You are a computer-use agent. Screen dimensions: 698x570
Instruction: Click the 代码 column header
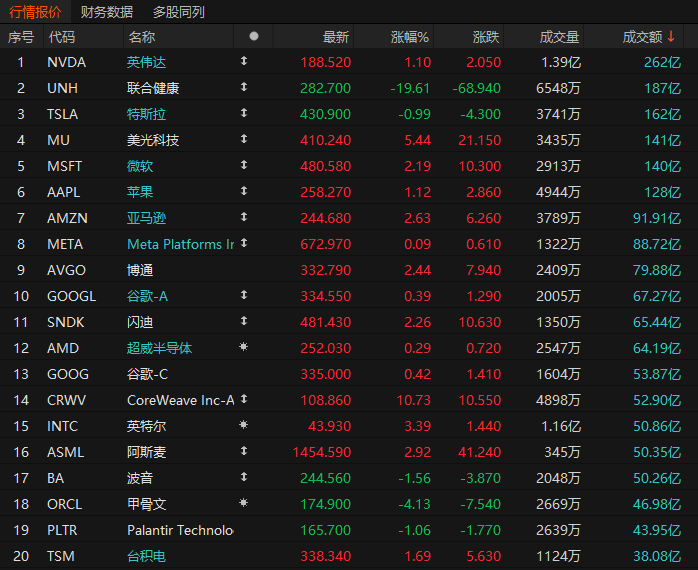61,37
